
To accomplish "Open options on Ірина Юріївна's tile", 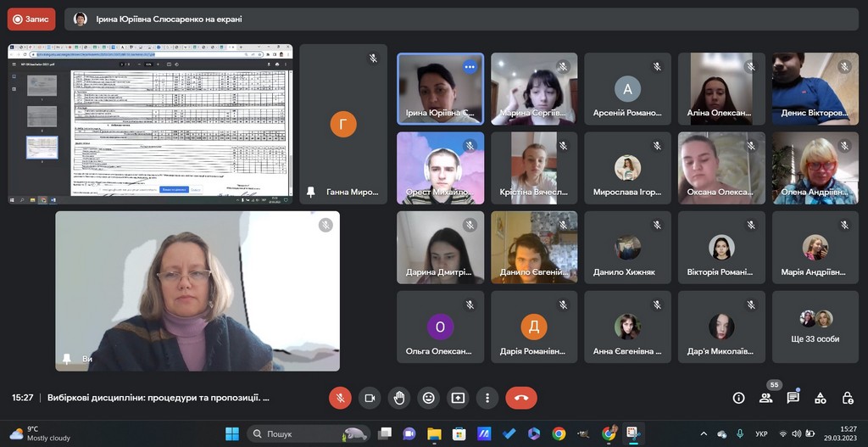I will (x=469, y=67).
